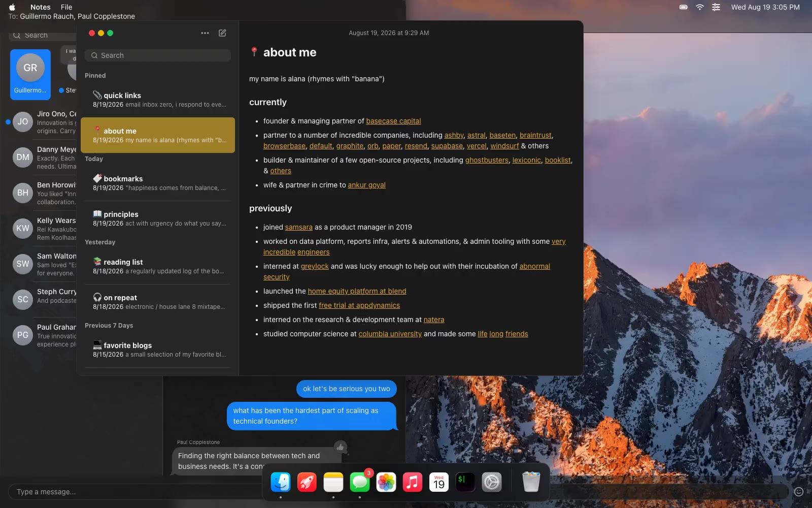Viewport: 812px width, 508px height.
Task: Open the columbia university link
Action: point(390,334)
